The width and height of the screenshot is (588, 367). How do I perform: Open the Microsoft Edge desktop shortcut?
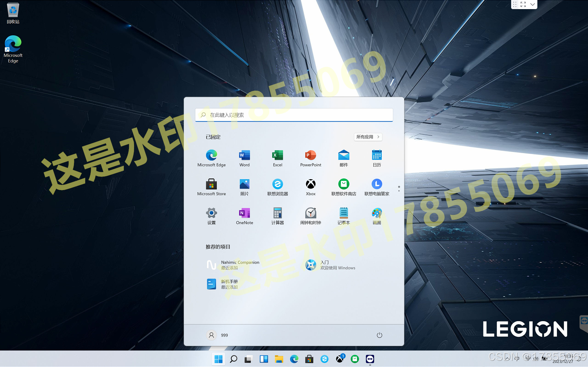click(13, 49)
